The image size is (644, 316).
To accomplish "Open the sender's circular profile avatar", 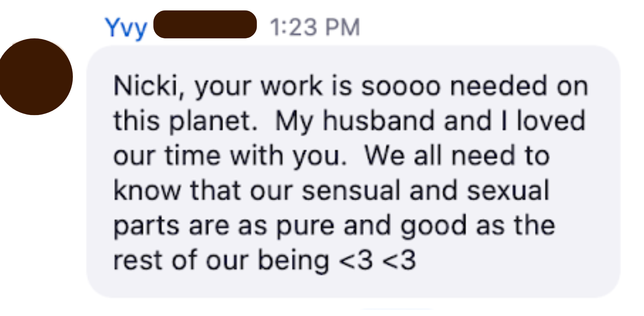I will click(x=35, y=77).
